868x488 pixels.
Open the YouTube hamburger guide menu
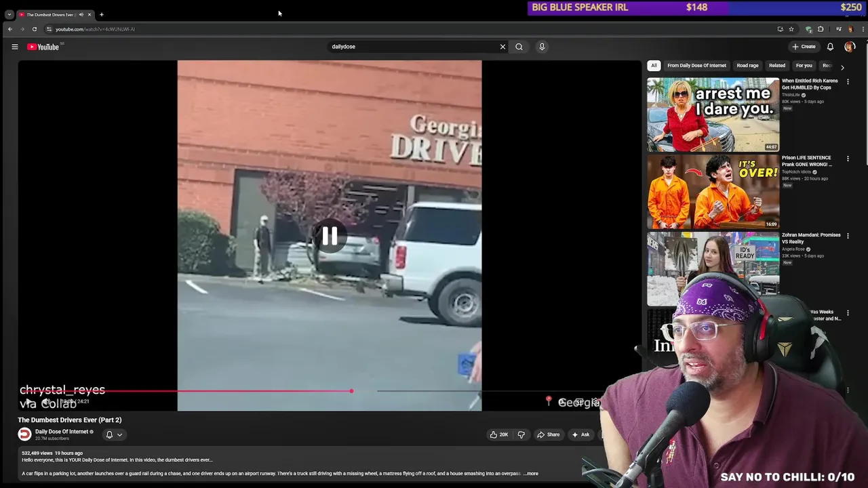point(14,47)
